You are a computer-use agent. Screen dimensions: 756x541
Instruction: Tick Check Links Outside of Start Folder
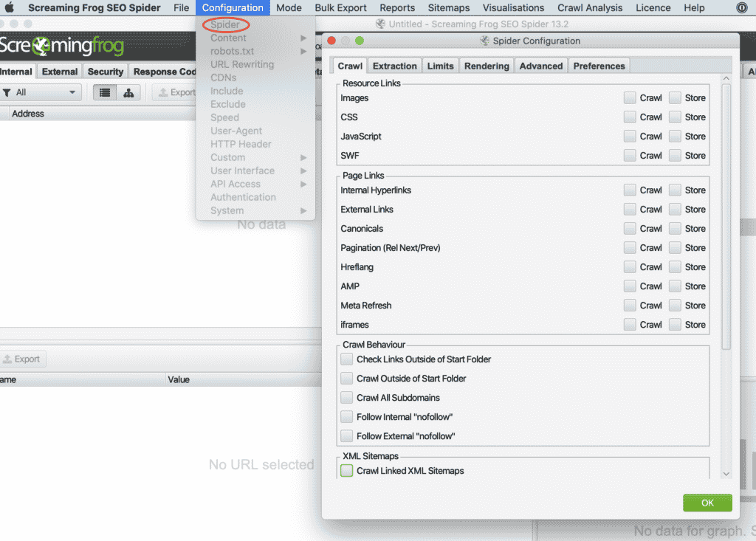click(347, 359)
